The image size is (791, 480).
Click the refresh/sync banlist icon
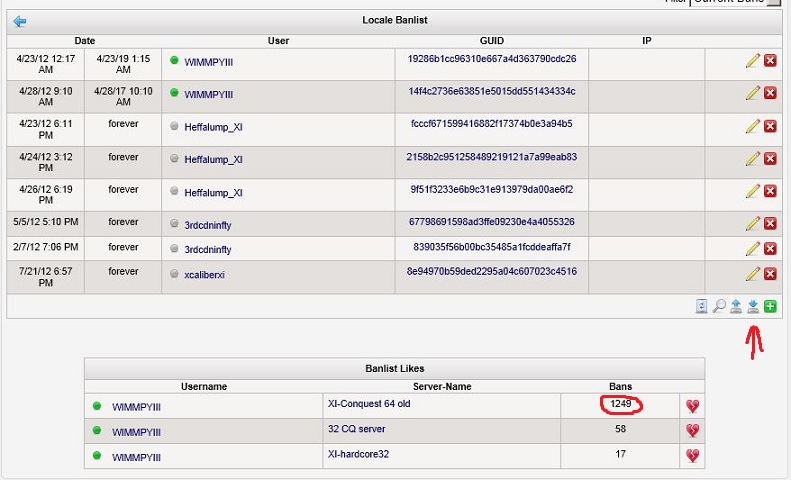pyautogui.click(x=702, y=306)
